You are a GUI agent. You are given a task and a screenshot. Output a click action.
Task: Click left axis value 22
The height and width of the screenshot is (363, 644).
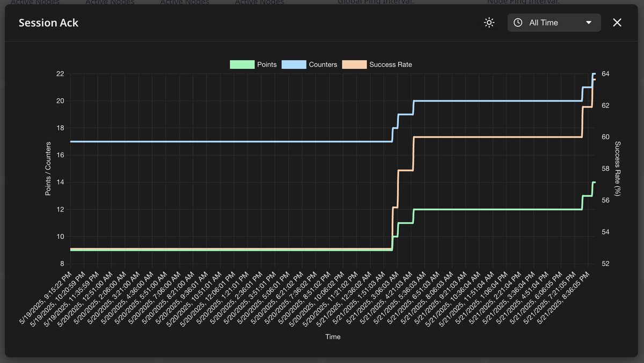click(x=61, y=74)
